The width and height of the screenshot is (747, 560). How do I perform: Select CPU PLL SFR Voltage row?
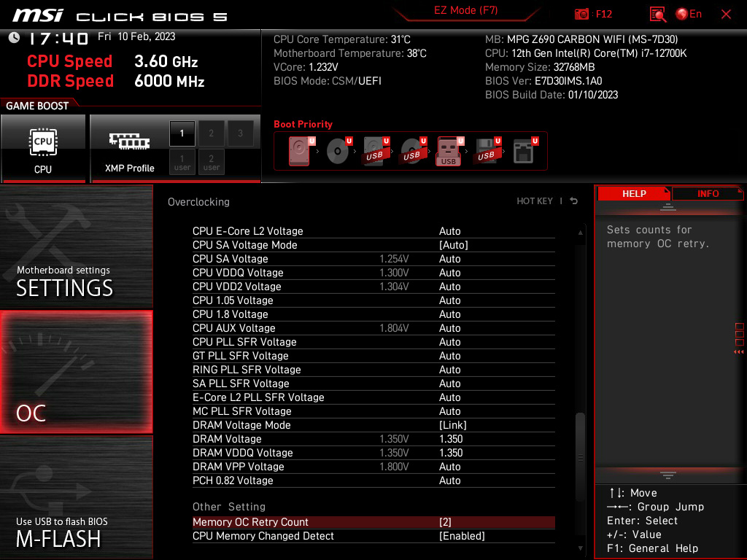(373, 341)
